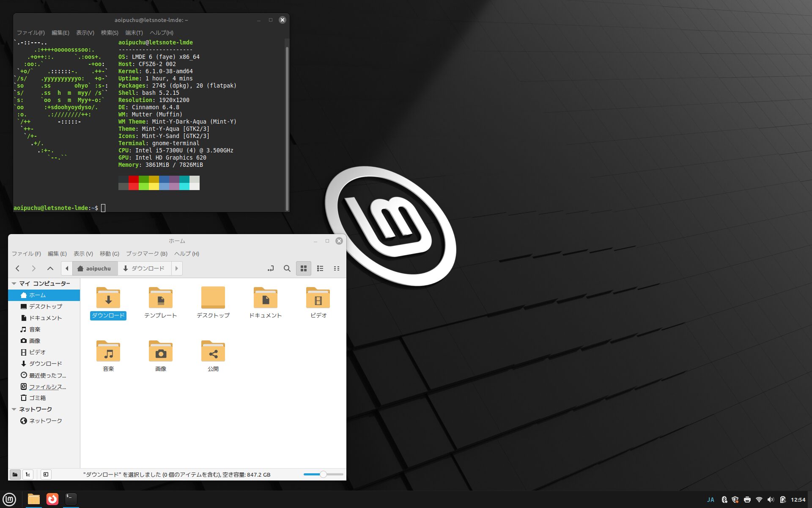Open ドキュメント in sidebar
This screenshot has width=812, height=508.
(x=44, y=318)
